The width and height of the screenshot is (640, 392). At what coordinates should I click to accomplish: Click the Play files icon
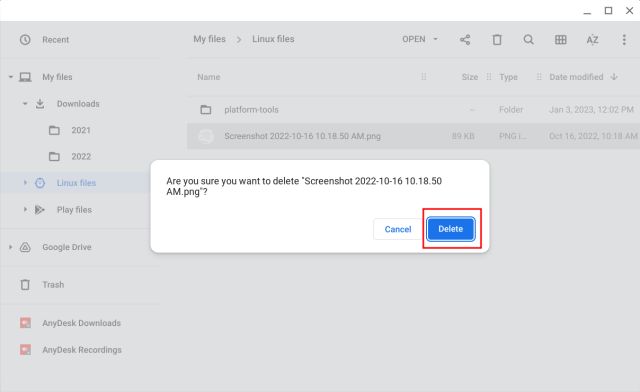(x=40, y=209)
